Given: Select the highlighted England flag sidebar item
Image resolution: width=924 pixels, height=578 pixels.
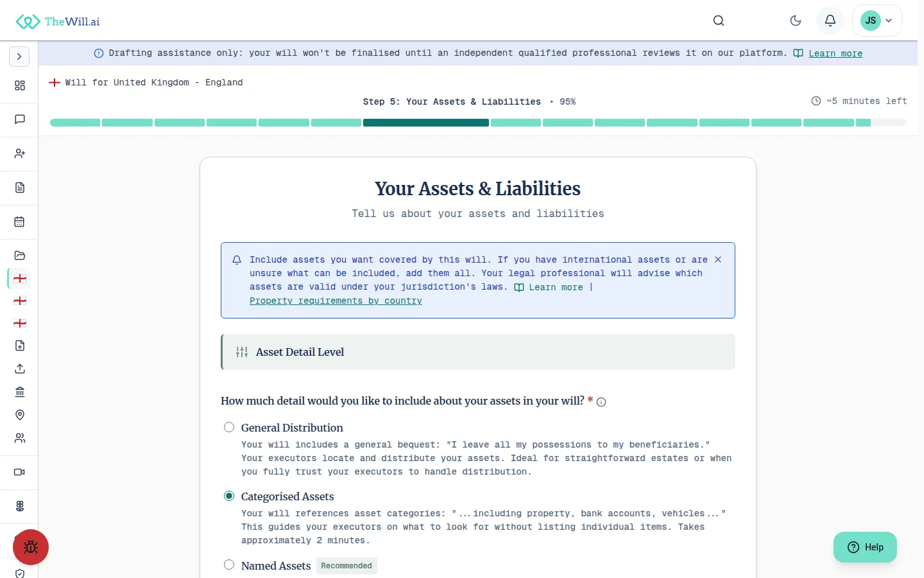Looking at the screenshot, I should pyautogui.click(x=20, y=278).
